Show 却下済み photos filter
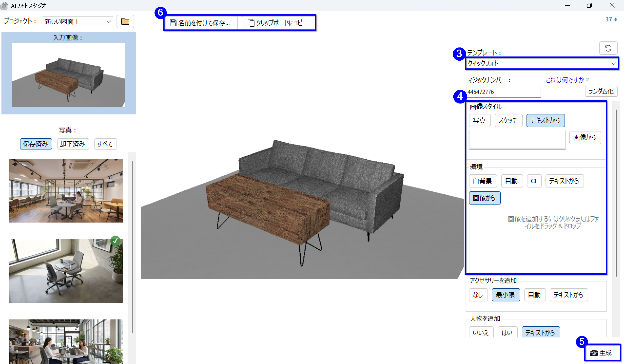The image size is (624, 364). [x=73, y=144]
